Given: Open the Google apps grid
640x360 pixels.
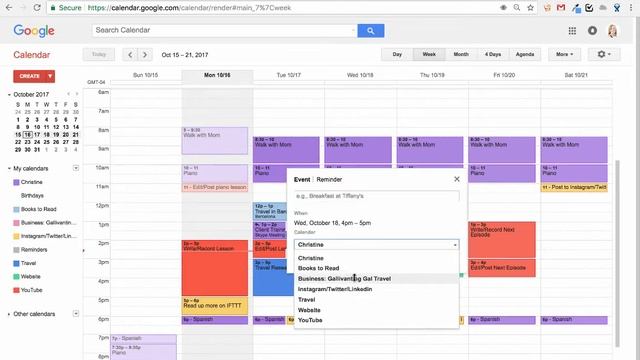Looking at the screenshot, I should pos(572,31).
